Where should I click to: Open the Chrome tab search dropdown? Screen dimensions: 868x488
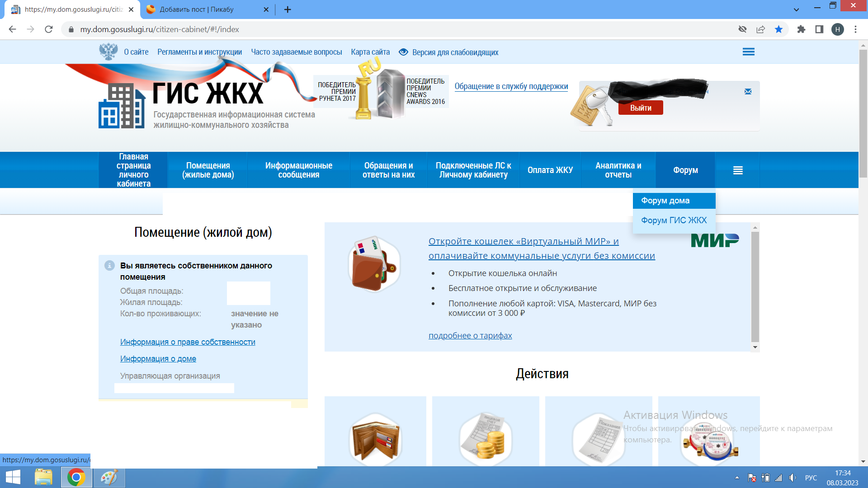pyautogui.click(x=796, y=9)
